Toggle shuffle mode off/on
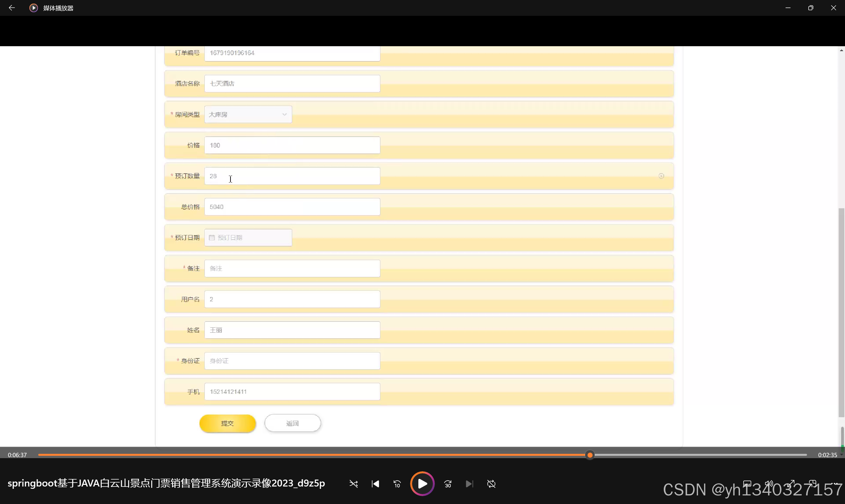The width and height of the screenshot is (845, 504). point(353,484)
